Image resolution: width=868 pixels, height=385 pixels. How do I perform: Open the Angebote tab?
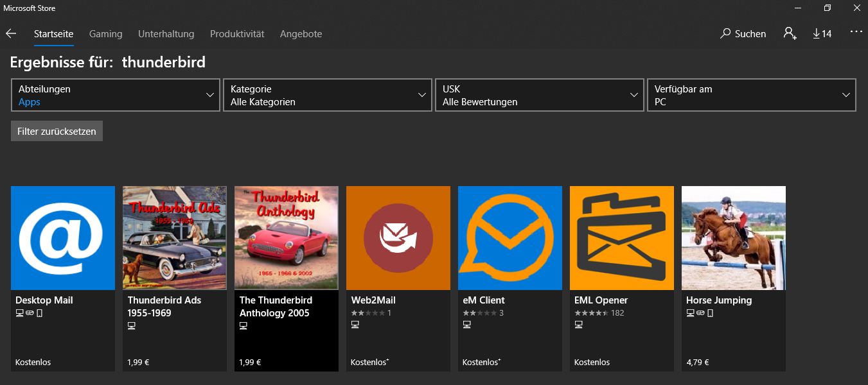coord(301,33)
